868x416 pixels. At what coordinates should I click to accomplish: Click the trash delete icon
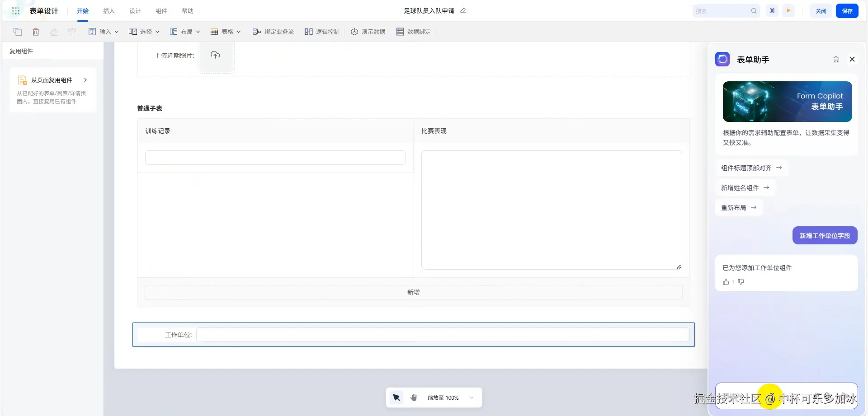point(36,32)
